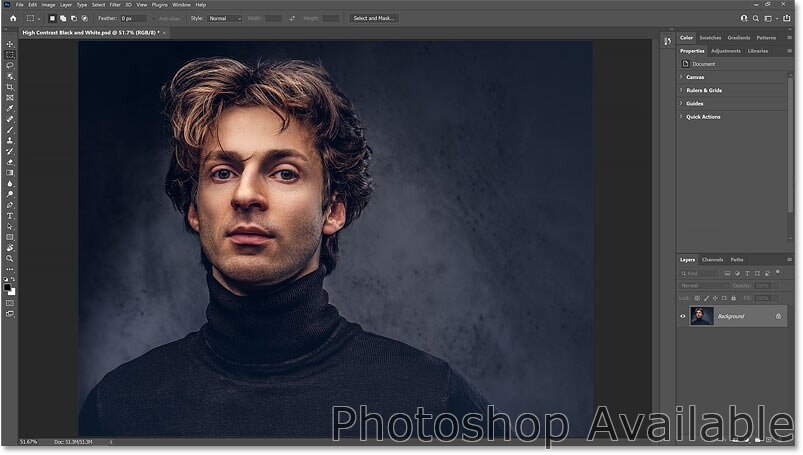
Task: Switch to the Swatches tab
Action: click(710, 38)
